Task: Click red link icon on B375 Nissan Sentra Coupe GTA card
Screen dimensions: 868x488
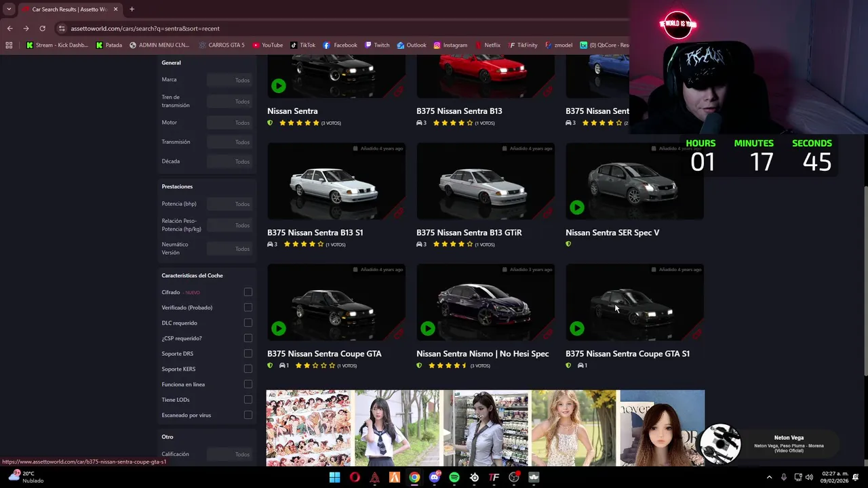Action: pyautogui.click(x=398, y=334)
